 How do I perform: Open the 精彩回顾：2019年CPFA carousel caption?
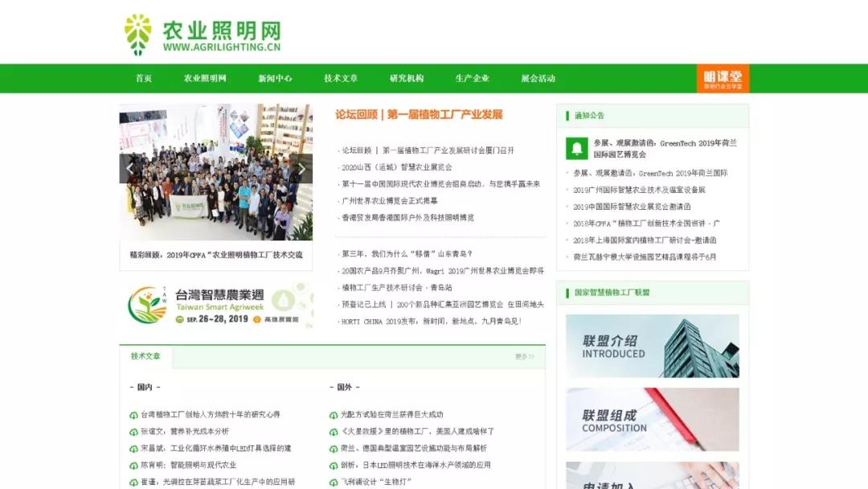(x=216, y=255)
